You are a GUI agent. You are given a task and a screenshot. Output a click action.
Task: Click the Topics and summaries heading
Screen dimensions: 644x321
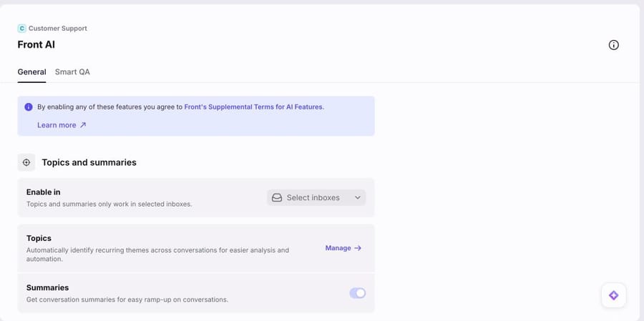(89, 162)
